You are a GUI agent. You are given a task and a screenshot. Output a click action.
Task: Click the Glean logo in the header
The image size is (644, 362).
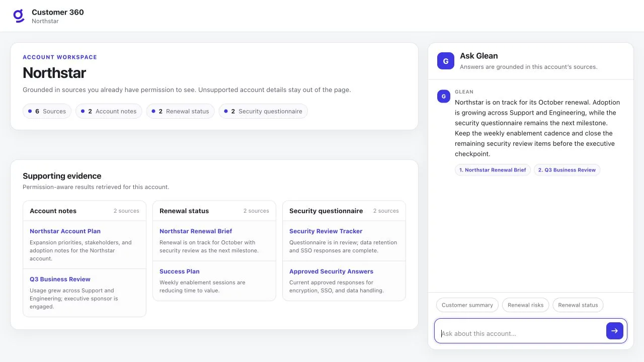[x=19, y=16]
